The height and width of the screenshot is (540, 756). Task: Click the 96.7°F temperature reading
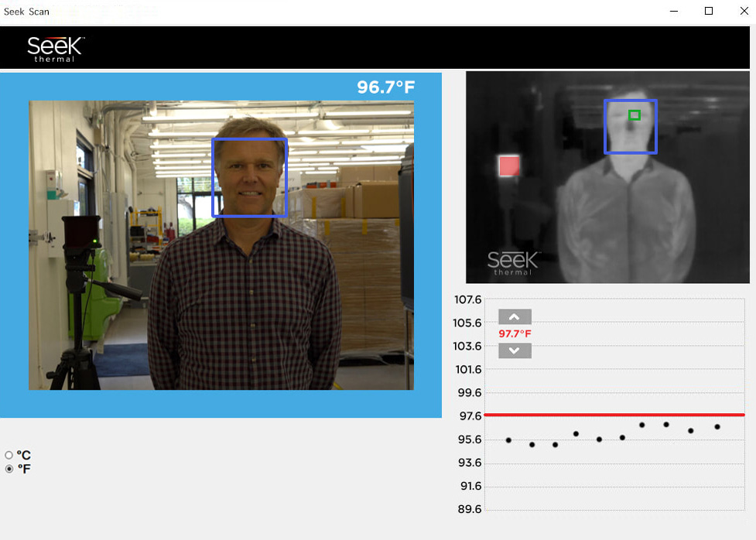coord(385,87)
